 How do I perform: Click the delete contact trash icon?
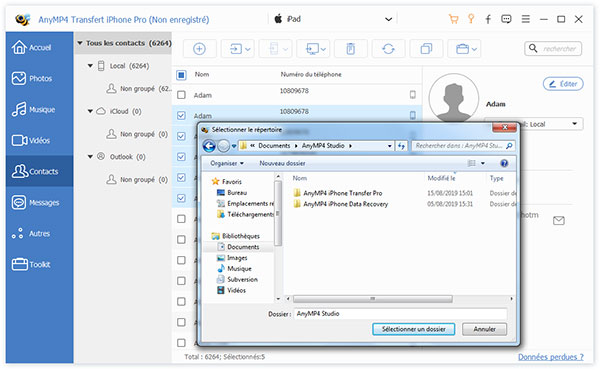point(351,49)
